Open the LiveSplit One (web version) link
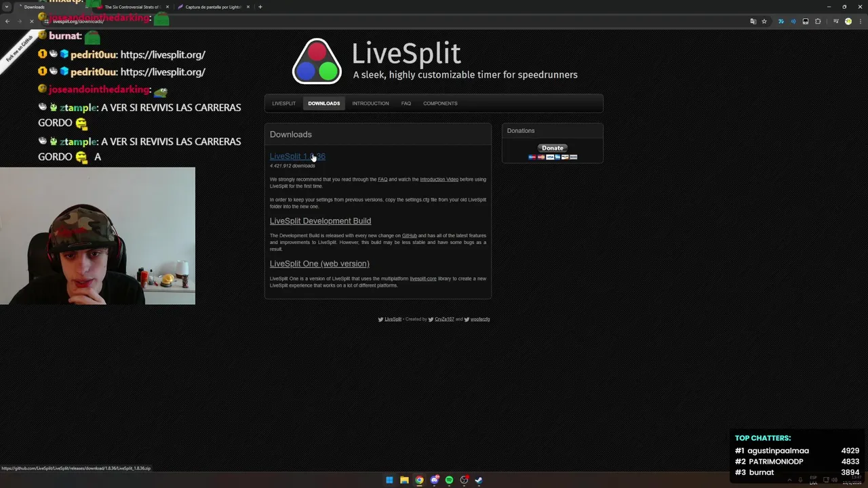Image resolution: width=868 pixels, height=488 pixels. 319,264
